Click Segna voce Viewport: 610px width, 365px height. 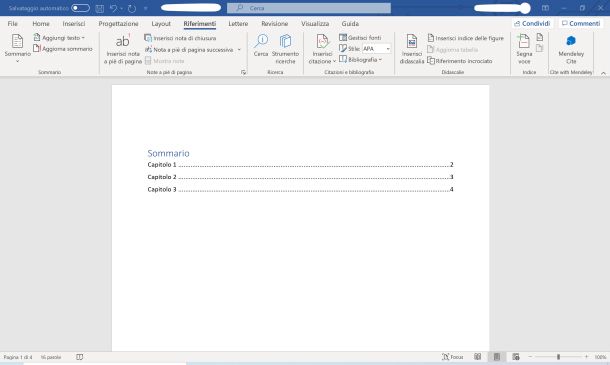[524, 49]
